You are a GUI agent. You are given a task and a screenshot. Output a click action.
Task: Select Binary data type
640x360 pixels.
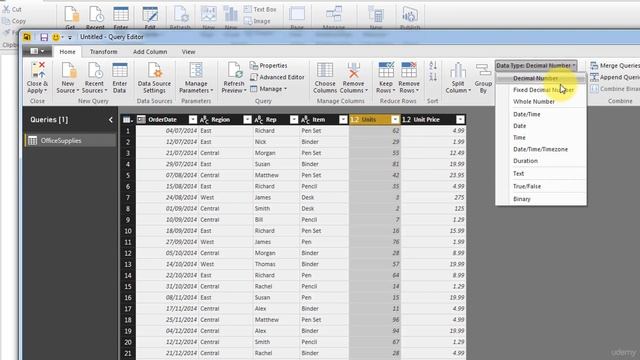point(541,199)
